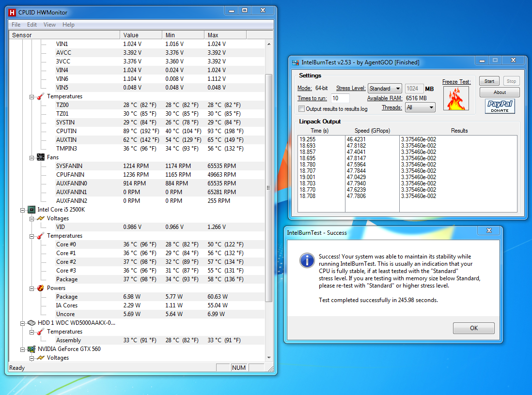Collapse the Intel Core i5 2500K node
Screen dimensions: 532x395
[x=22, y=210]
